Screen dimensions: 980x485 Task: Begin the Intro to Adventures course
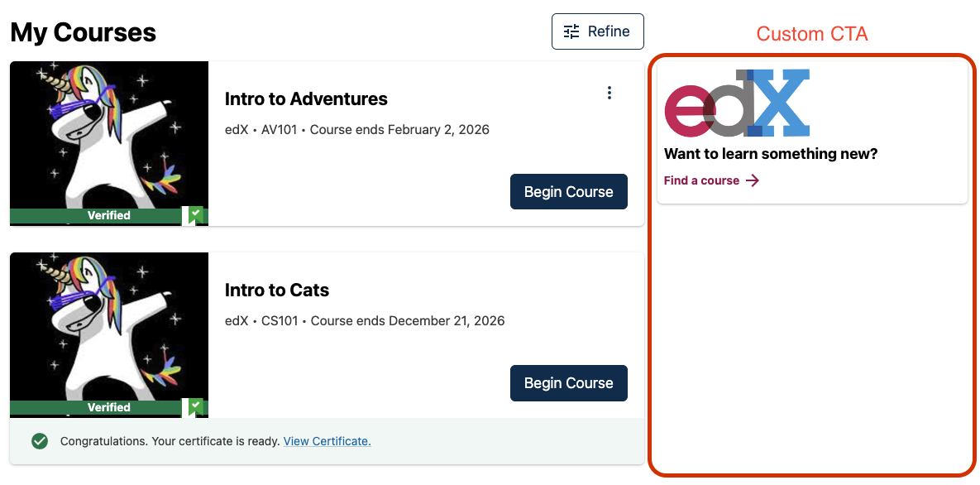coord(568,192)
